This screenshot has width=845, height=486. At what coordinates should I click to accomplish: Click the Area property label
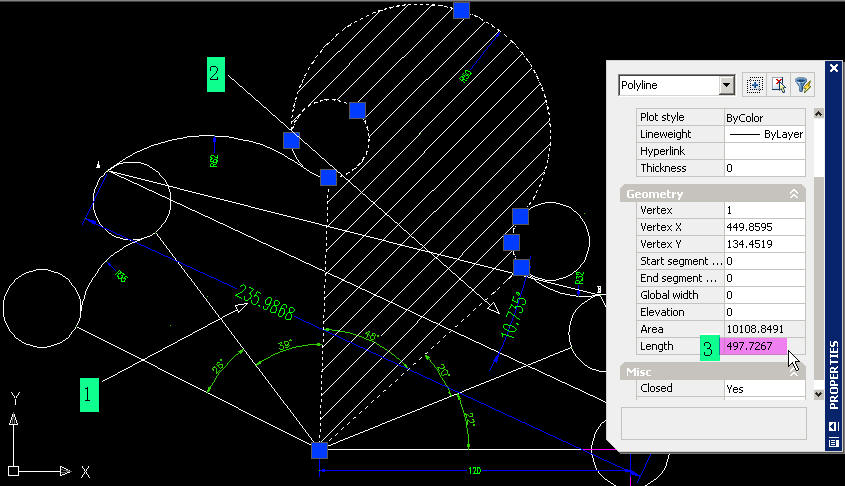pos(652,329)
